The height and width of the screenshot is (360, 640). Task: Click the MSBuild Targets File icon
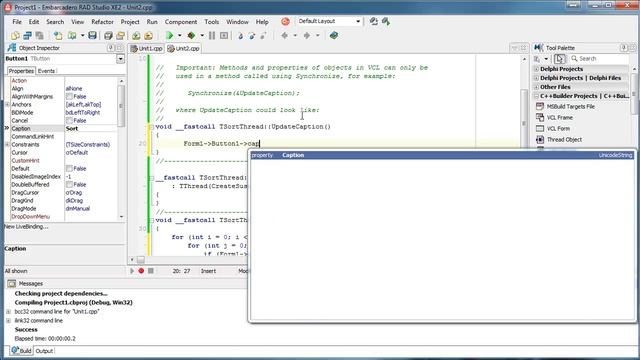coord(540,106)
